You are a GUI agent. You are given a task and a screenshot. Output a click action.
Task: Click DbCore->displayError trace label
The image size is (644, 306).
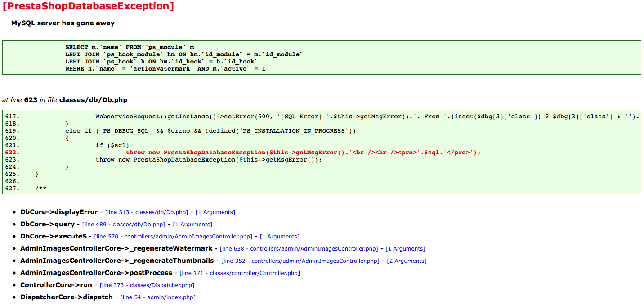tap(59, 212)
